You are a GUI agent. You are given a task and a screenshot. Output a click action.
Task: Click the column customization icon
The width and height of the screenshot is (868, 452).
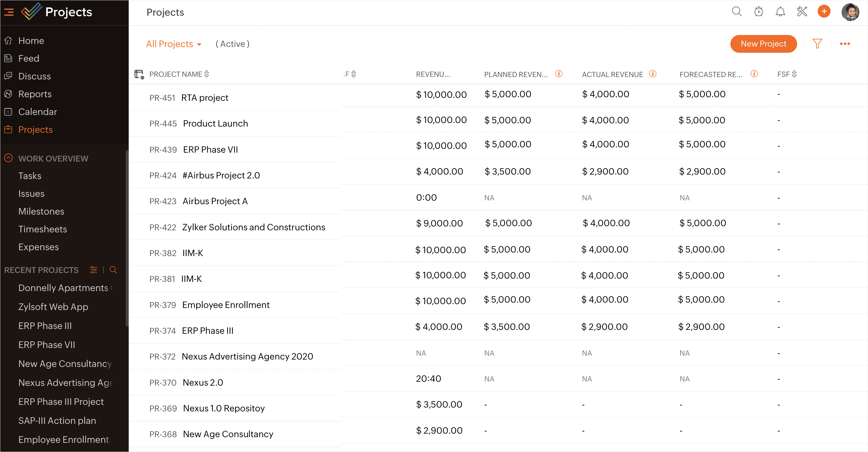139,74
